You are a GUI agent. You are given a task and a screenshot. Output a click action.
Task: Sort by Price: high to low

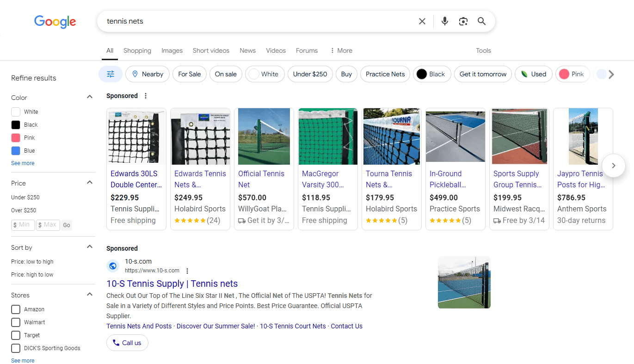click(x=32, y=275)
